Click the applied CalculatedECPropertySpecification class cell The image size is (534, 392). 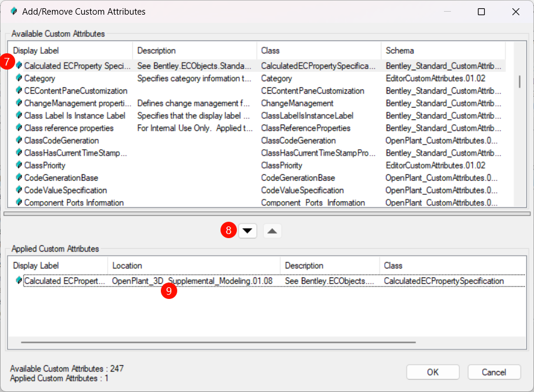click(x=444, y=281)
